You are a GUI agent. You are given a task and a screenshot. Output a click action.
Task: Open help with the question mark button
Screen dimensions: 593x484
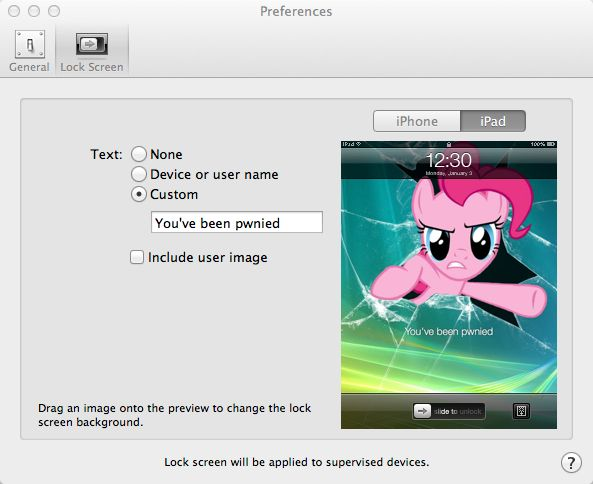coord(571,462)
